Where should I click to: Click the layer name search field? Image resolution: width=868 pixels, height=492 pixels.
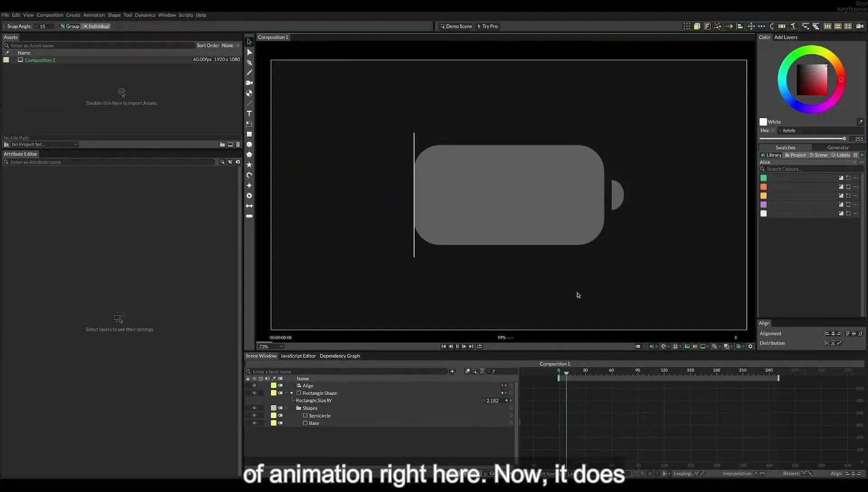tap(349, 372)
